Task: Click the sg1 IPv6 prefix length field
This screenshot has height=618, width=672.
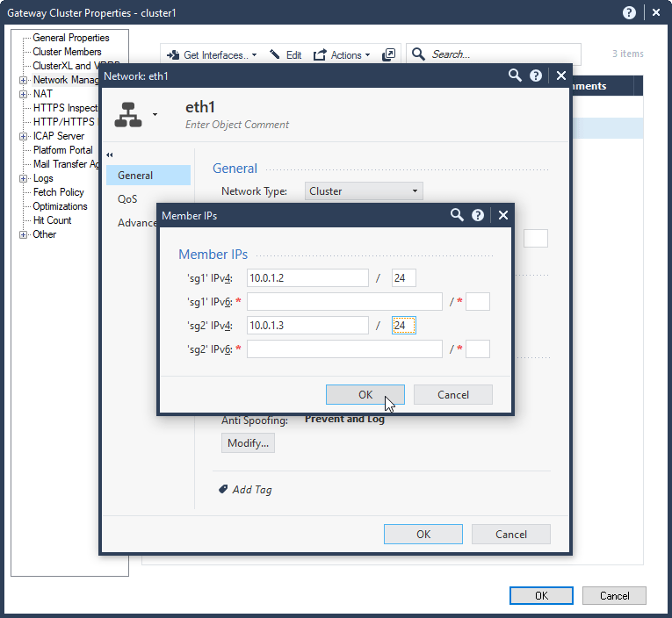Action: click(x=478, y=301)
